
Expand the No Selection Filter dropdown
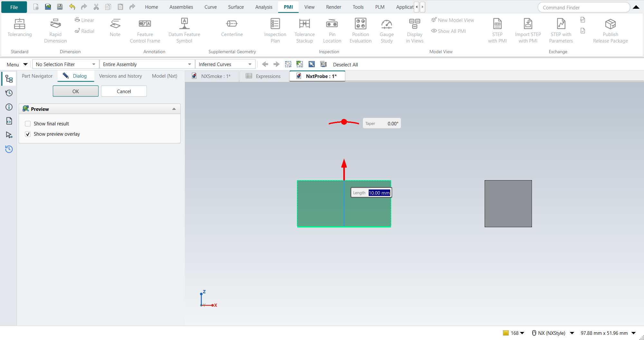pos(66,64)
